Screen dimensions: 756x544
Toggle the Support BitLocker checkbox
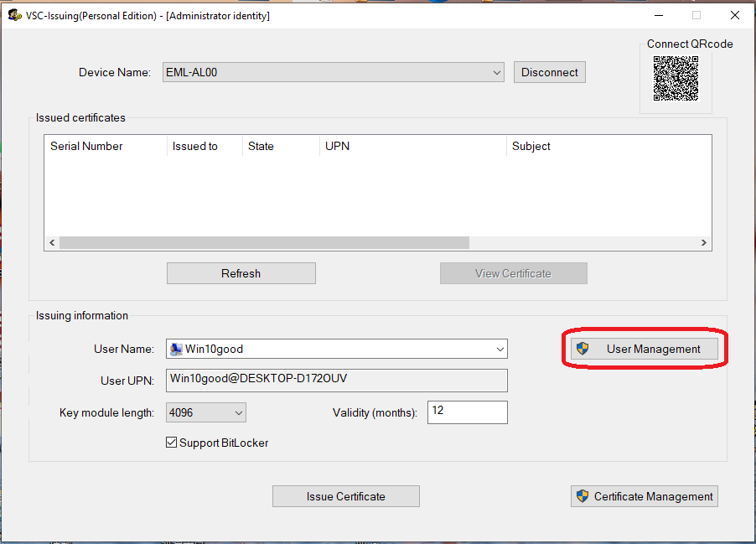point(172,443)
